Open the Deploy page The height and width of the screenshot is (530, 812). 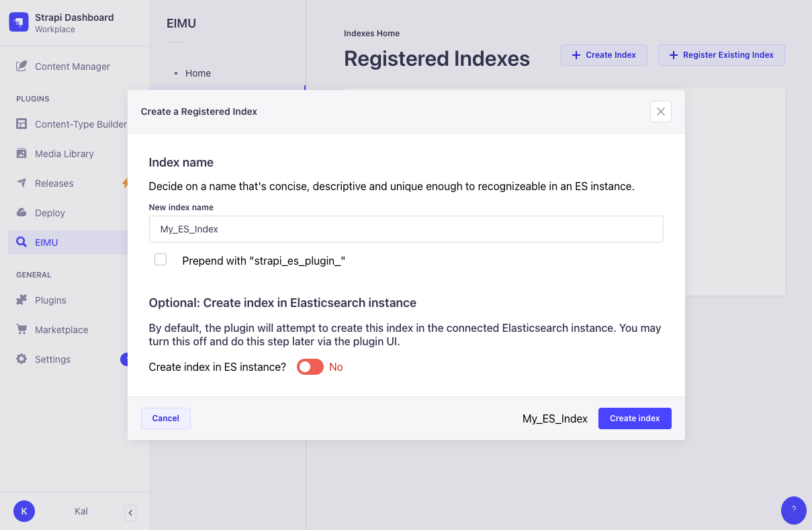pos(50,213)
